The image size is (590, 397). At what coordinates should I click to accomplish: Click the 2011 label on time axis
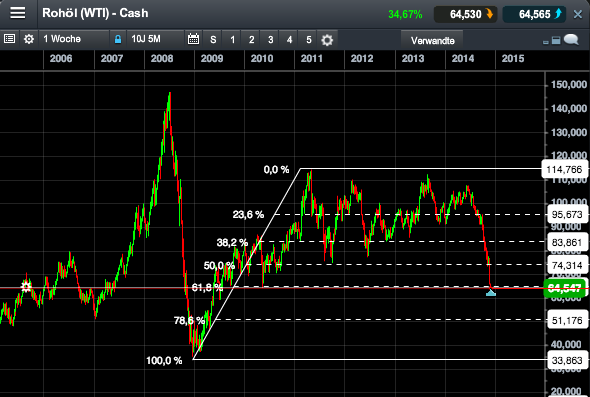pos(312,59)
